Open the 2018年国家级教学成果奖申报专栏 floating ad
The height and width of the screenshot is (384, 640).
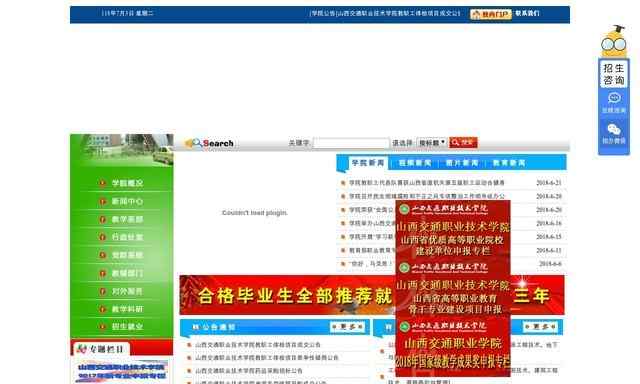point(453,347)
